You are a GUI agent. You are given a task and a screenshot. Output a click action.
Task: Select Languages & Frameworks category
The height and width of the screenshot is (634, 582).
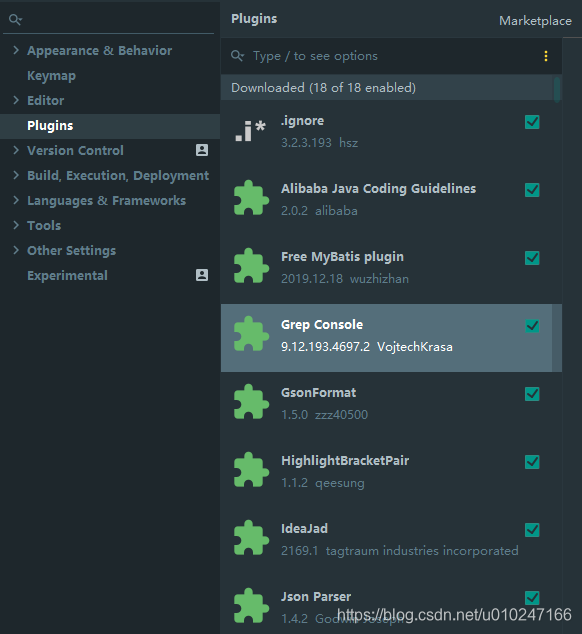click(106, 201)
